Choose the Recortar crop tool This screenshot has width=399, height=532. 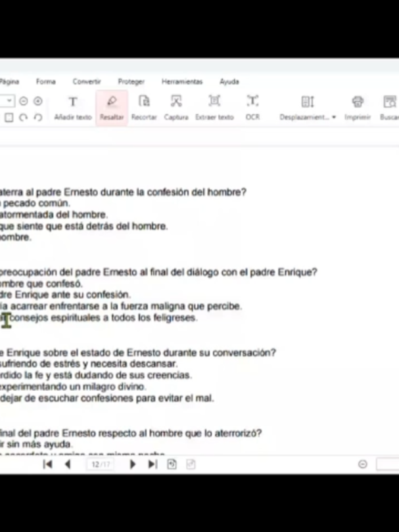point(144,108)
